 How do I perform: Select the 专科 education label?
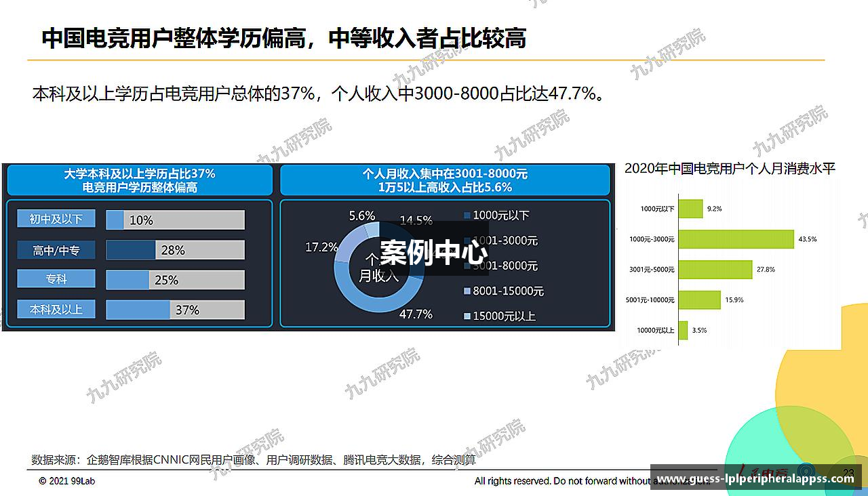pos(56,279)
